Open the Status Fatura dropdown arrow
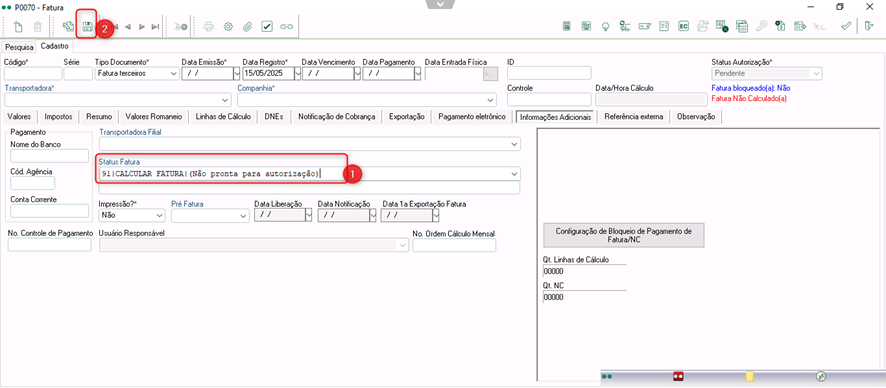 click(514, 173)
